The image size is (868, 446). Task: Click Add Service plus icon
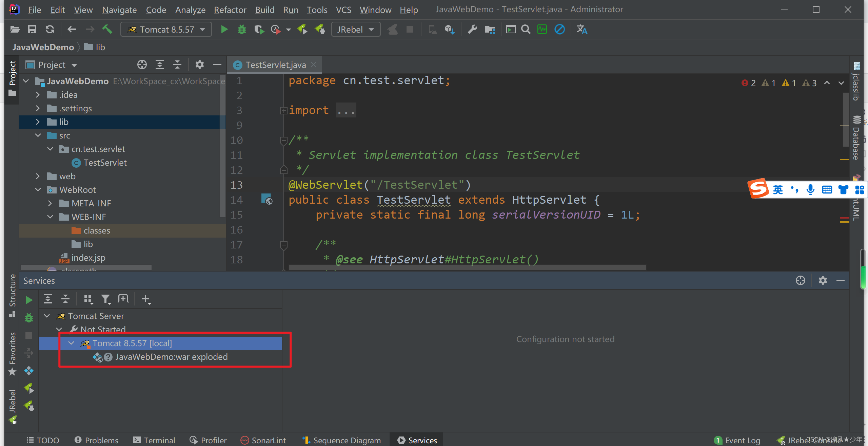pyautogui.click(x=146, y=299)
